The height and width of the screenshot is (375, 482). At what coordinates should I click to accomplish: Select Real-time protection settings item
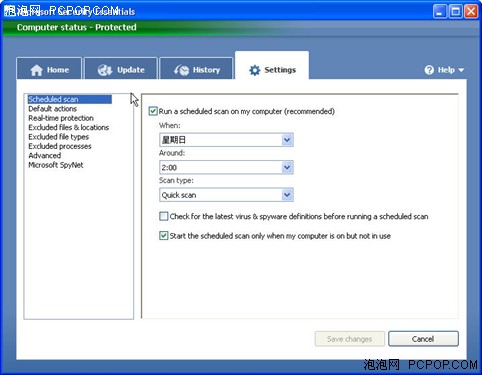[x=61, y=118]
